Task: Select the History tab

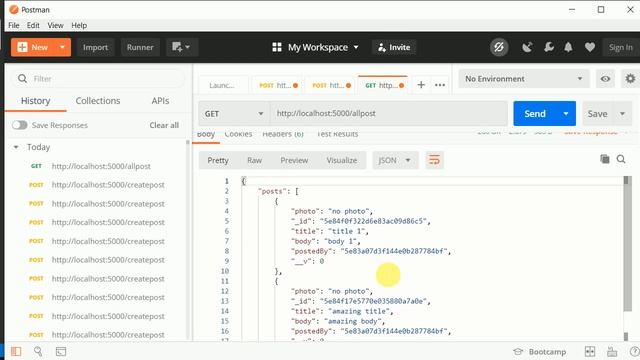Action: pos(36,101)
